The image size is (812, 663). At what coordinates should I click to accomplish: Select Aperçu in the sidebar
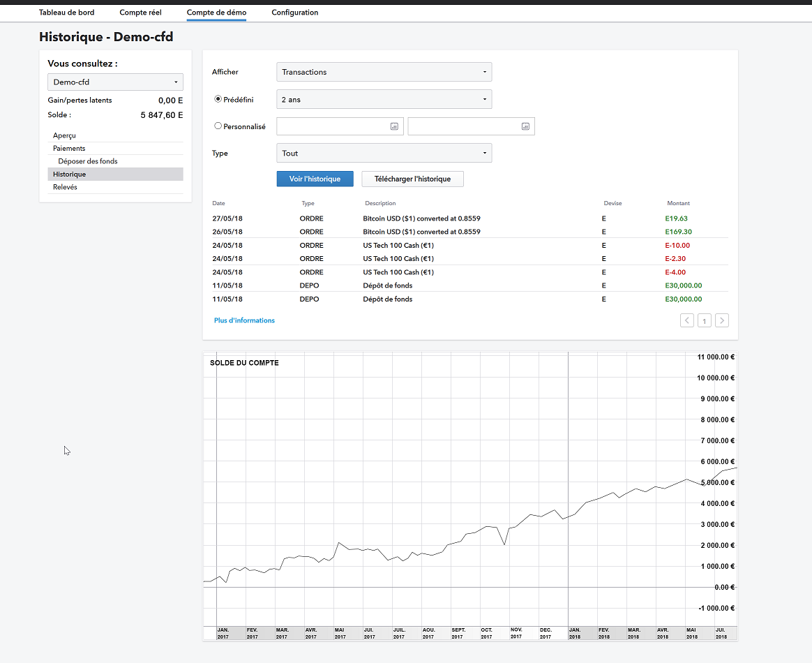click(x=64, y=135)
